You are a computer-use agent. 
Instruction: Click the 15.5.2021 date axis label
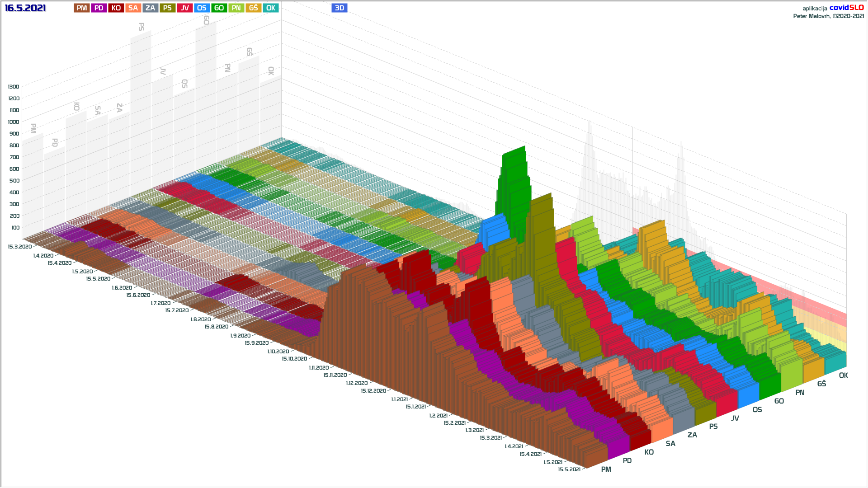pyautogui.click(x=569, y=469)
